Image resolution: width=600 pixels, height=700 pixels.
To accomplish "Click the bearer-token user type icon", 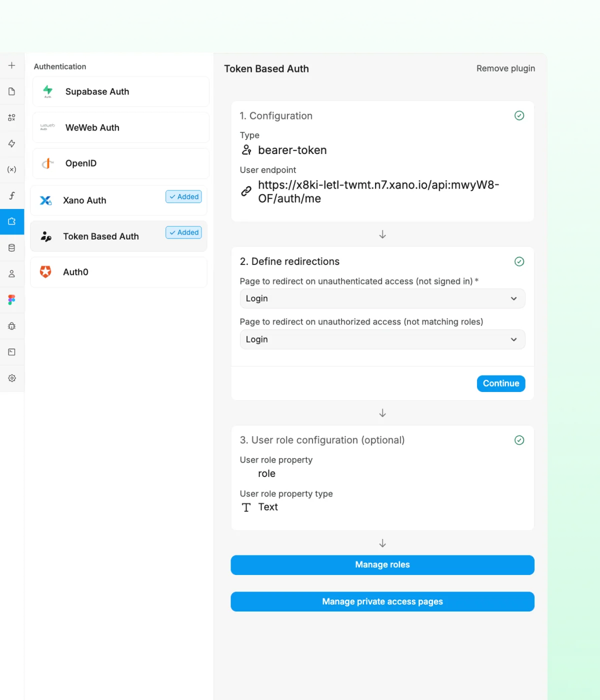I will 246,150.
